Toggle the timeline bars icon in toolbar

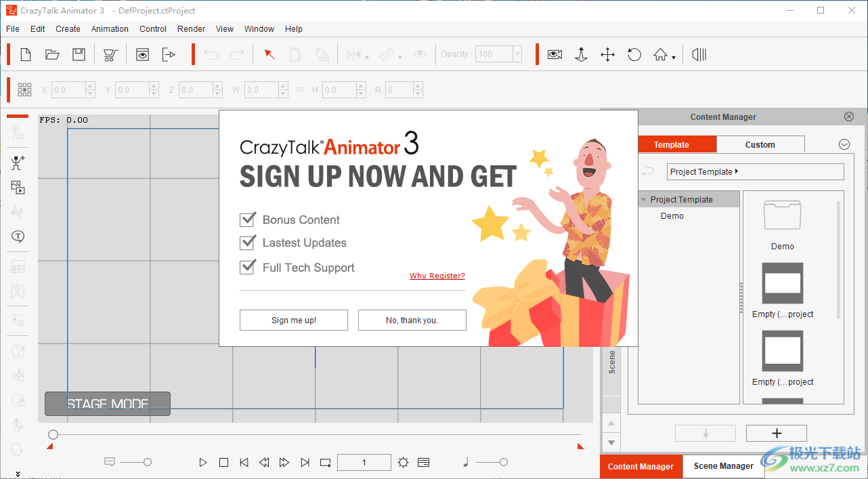pyautogui.click(x=700, y=54)
